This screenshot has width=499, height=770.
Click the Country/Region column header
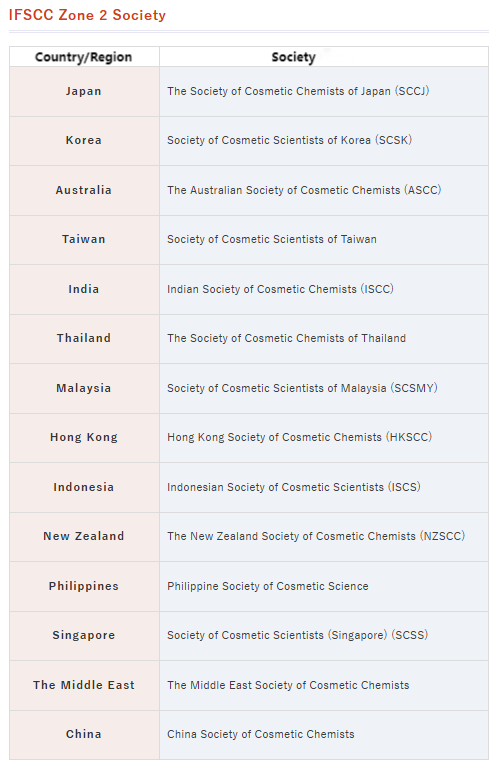(x=84, y=57)
